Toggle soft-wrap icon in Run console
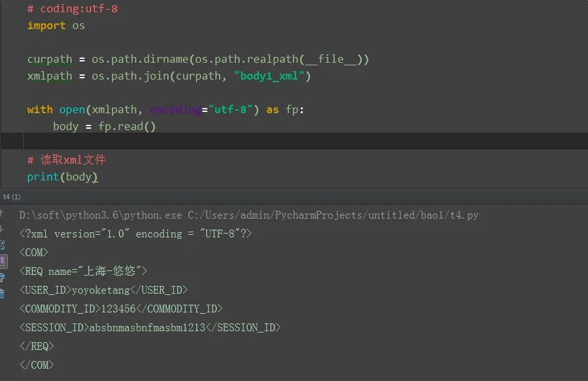 pos(2,246)
